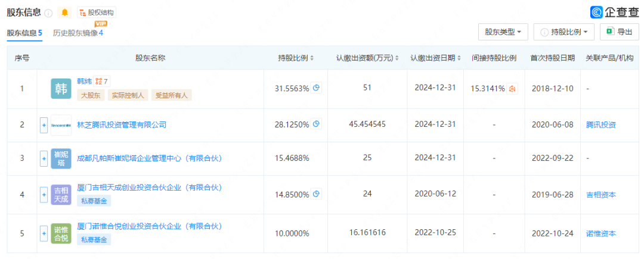Click the 韩 avatar thumbnail
Screen dimensions: 644x259
coord(61,89)
